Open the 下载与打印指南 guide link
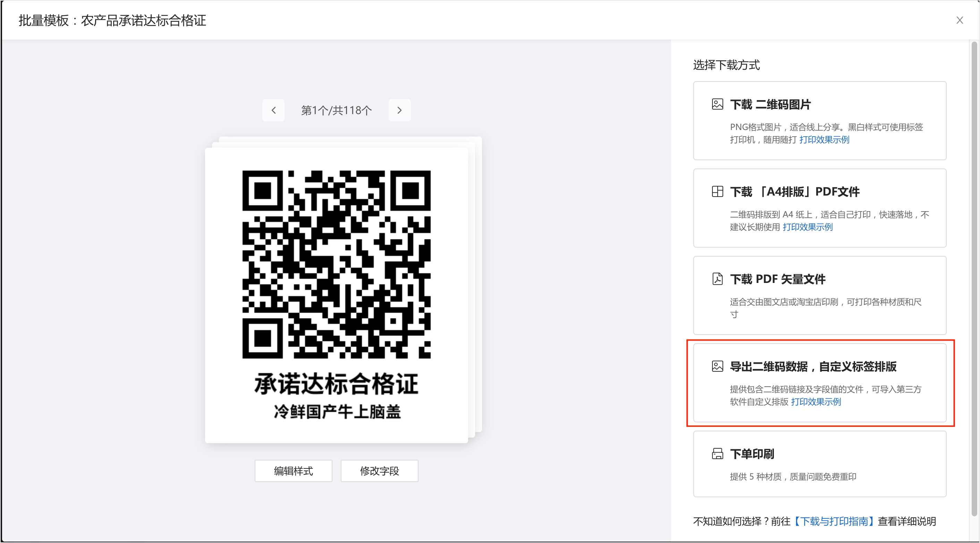This screenshot has height=543, width=980. (834, 521)
